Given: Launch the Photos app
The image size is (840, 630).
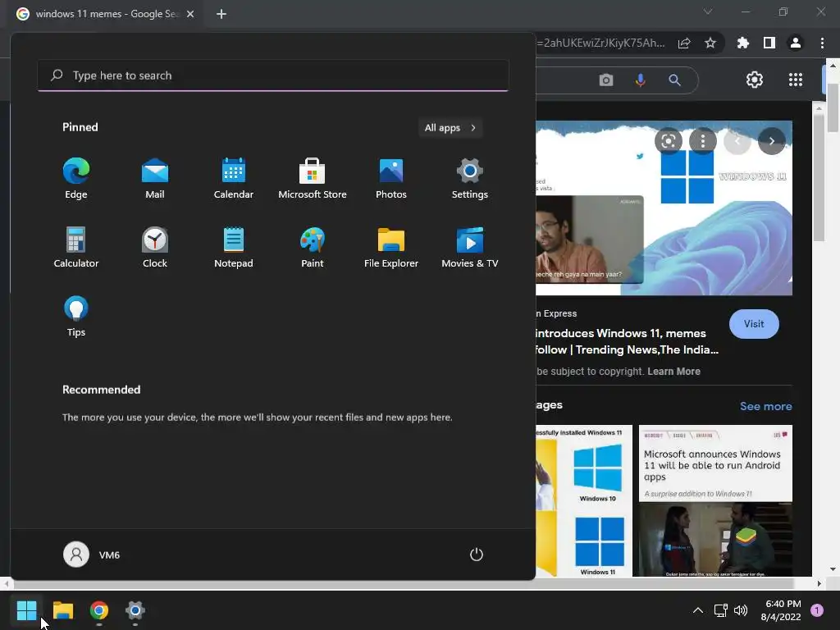Looking at the screenshot, I should point(391,178).
